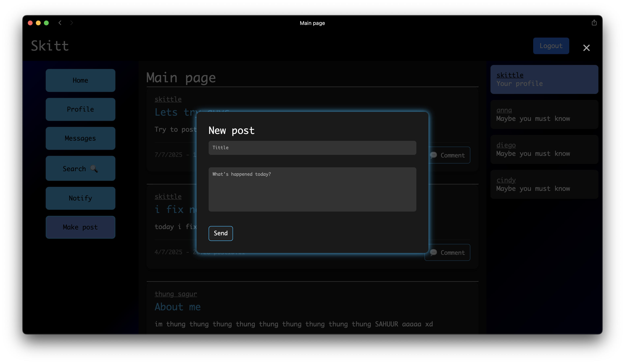The width and height of the screenshot is (625, 364).
Task: Click the green maximize window button
Action: (46, 23)
